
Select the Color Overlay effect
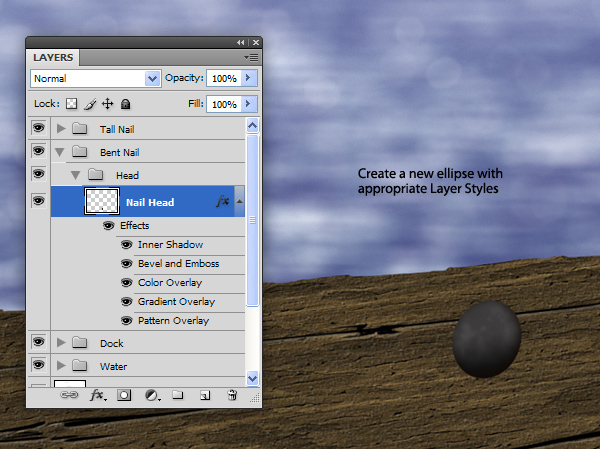coord(170,283)
